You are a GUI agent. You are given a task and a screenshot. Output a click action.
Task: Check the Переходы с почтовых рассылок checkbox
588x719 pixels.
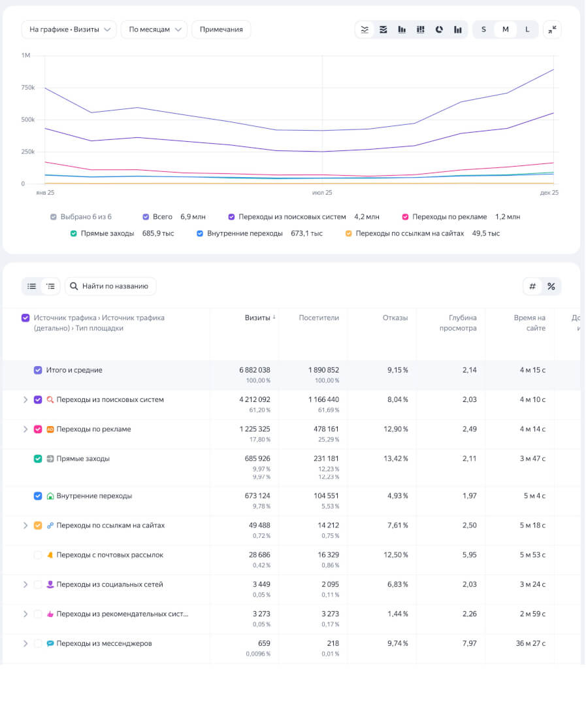(x=38, y=555)
